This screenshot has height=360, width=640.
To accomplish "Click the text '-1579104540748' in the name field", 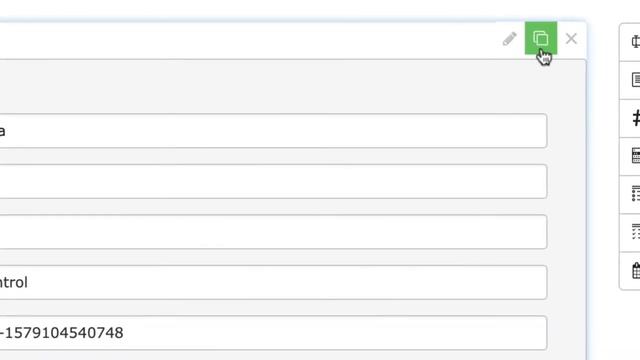I will pos(61,333).
